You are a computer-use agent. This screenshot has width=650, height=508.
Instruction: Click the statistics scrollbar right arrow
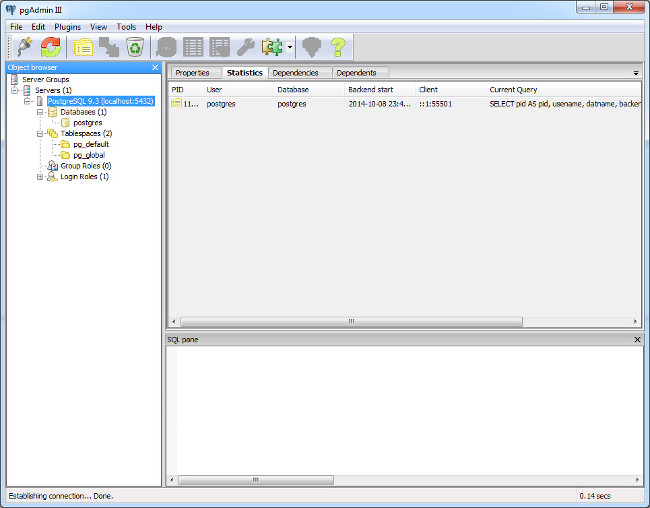coord(635,321)
